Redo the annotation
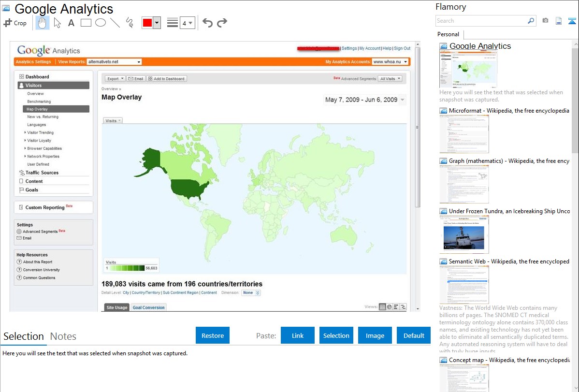The image size is (579, 392). pos(222,23)
